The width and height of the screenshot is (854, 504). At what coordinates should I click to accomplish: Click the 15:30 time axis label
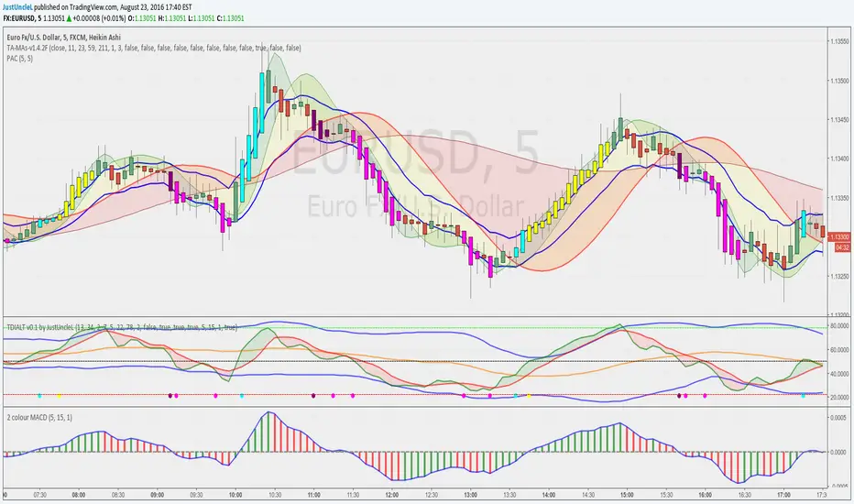coord(666,495)
